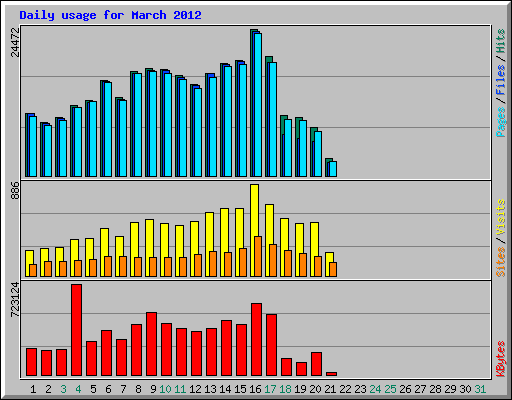Viewport: 512px width, 400px height.
Task: Click the cyan pages bar for day 8
Action: [138, 125]
